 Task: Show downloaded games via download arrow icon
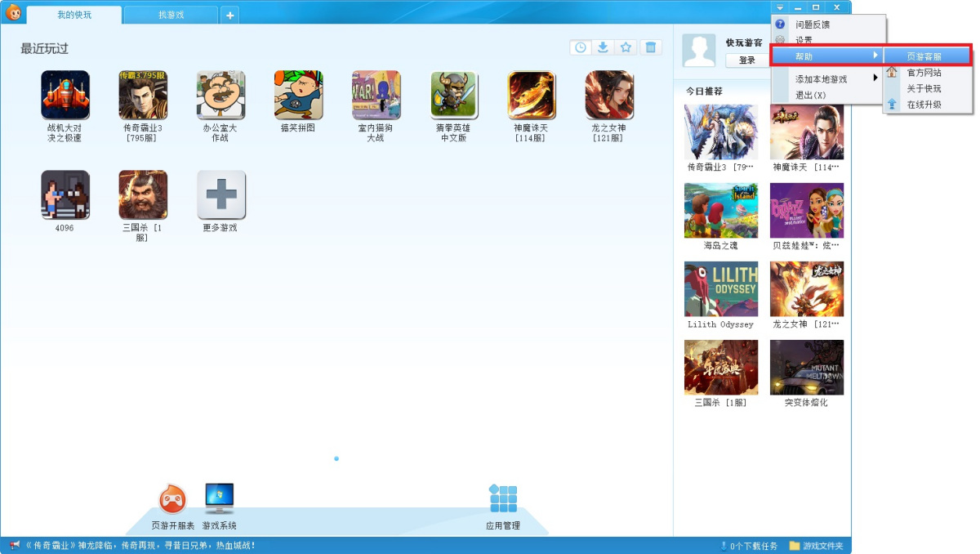click(603, 47)
